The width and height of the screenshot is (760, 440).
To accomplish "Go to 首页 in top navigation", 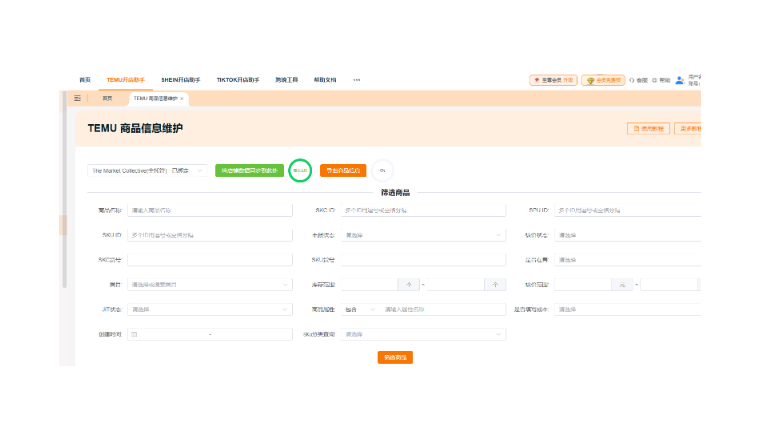I will 85,80.
